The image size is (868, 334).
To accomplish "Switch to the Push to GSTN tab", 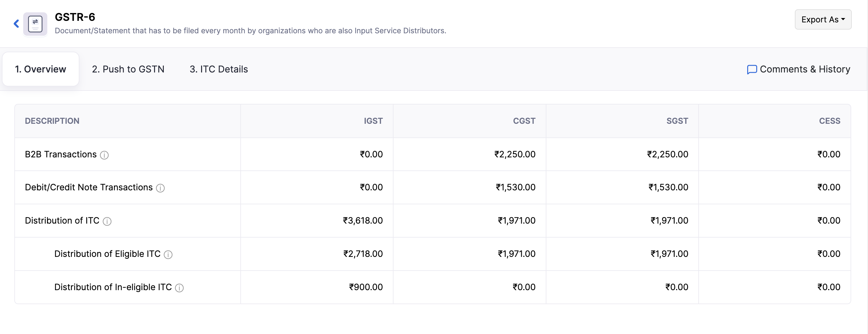I will pos(128,69).
